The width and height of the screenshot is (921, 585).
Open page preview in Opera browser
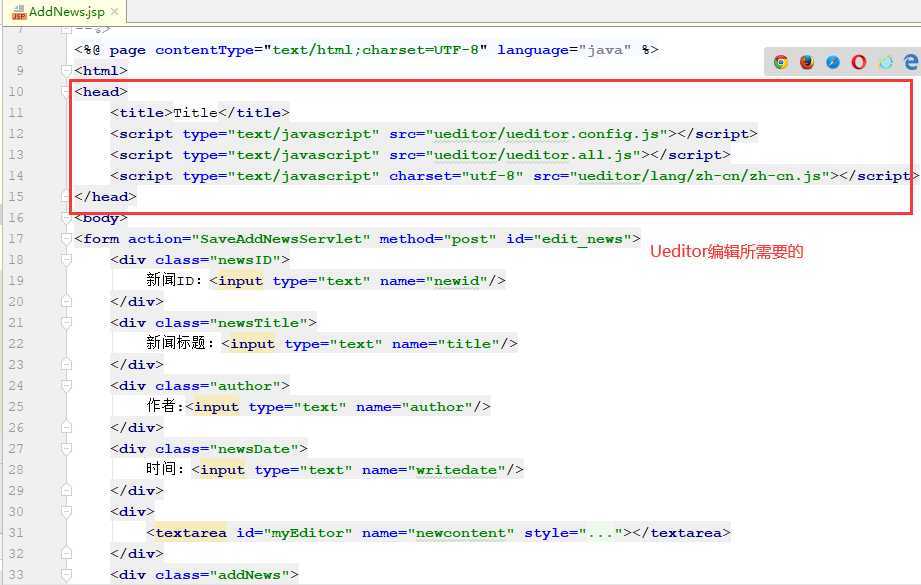coord(859,62)
